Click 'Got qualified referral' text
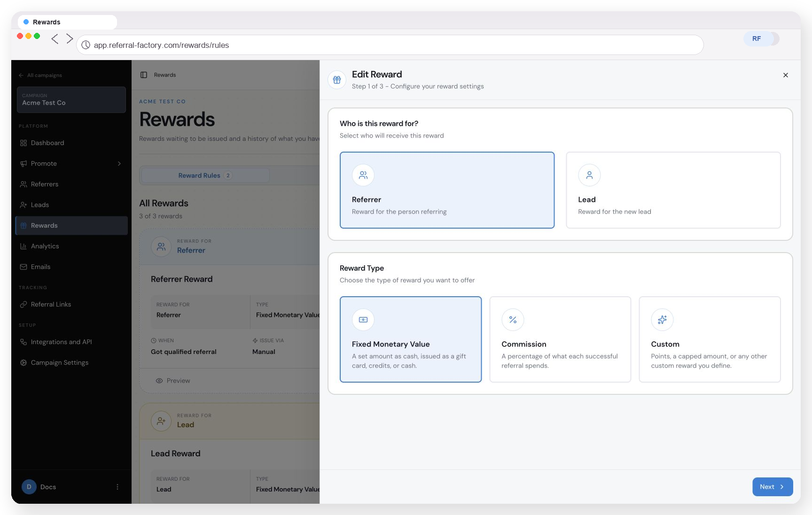Viewport: 812px width, 515px height. pos(184,352)
